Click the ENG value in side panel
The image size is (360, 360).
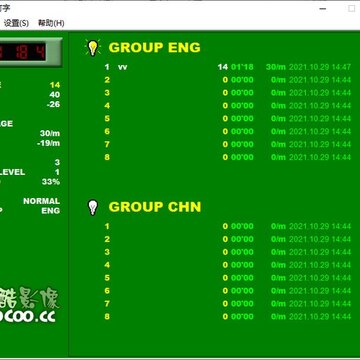point(51,211)
